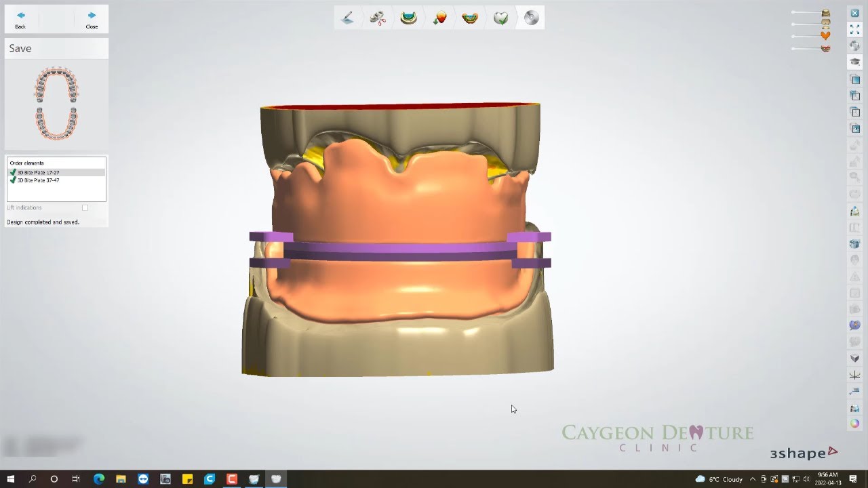Click the view cube with eye icon
The image size is (868, 488).
pos(854,128)
